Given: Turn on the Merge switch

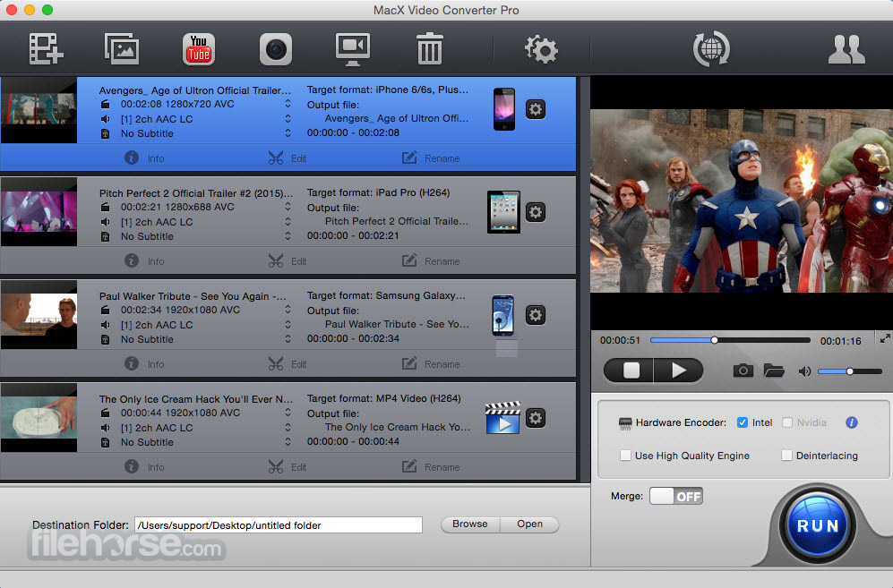Looking at the screenshot, I should (x=676, y=497).
